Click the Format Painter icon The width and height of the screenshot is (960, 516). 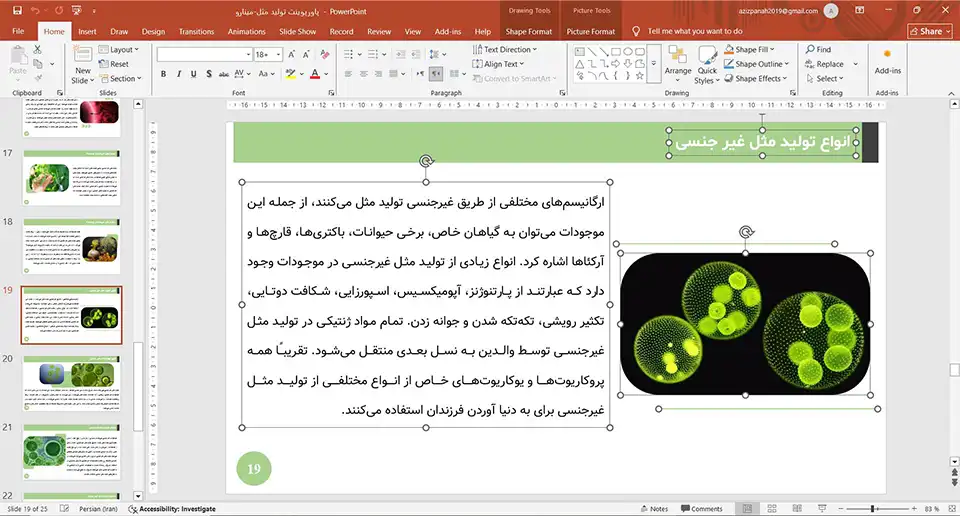(x=38, y=77)
